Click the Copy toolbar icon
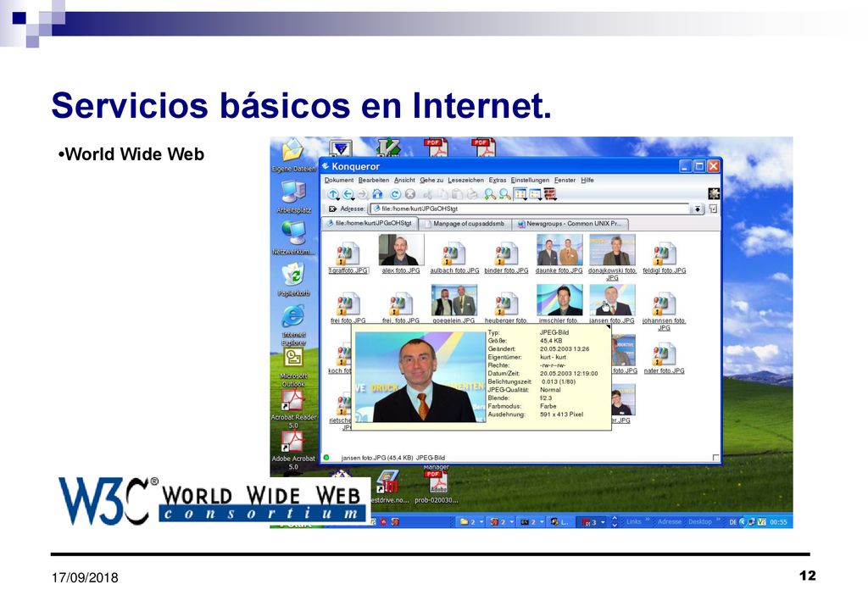The width and height of the screenshot is (868, 601). pyautogui.click(x=442, y=194)
